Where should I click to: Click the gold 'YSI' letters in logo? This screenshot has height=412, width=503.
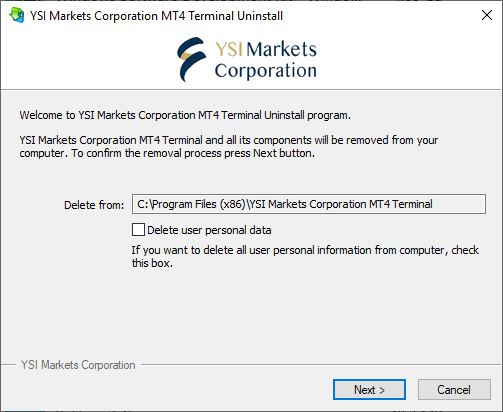click(229, 49)
